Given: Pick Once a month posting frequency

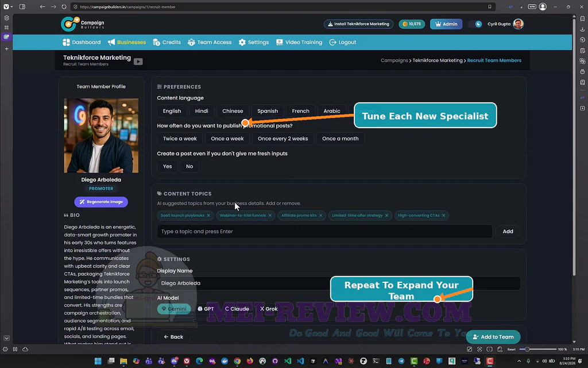Looking at the screenshot, I should [x=340, y=139].
